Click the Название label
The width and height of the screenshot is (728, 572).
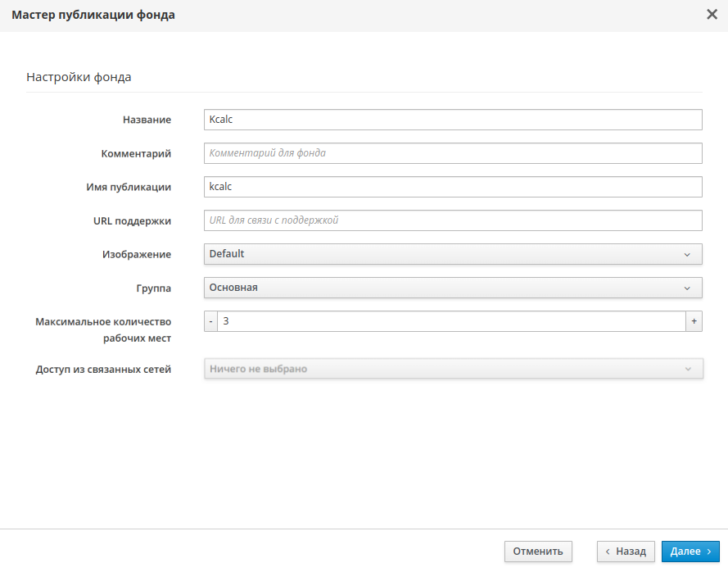point(147,120)
